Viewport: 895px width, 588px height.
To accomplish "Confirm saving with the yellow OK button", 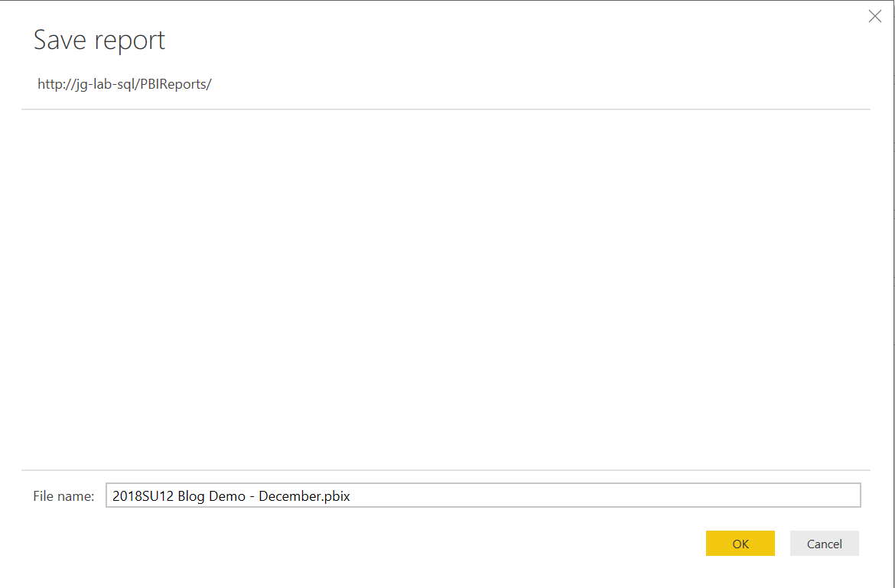I will point(740,544).
